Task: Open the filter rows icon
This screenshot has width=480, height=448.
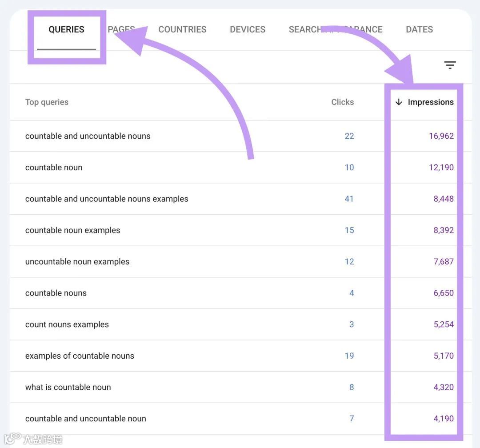Action: pos(450,66)
